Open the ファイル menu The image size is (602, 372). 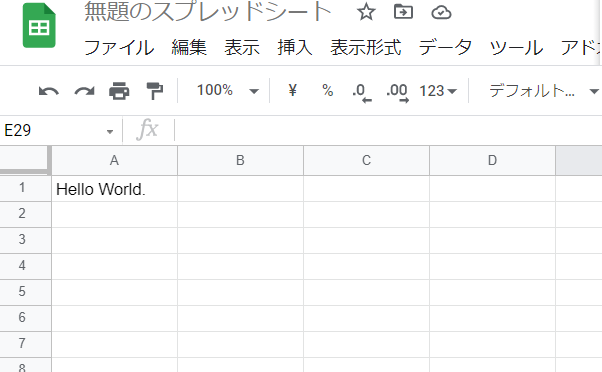[119, 48]
